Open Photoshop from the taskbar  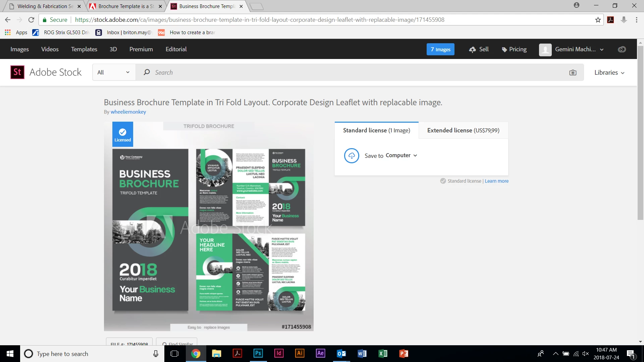[x=258, y=353]
